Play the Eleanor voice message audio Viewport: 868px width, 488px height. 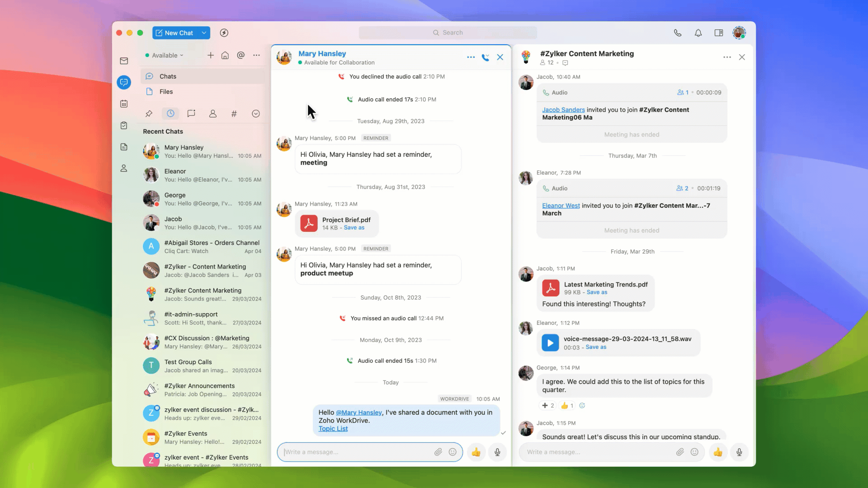tap(550, 343)
